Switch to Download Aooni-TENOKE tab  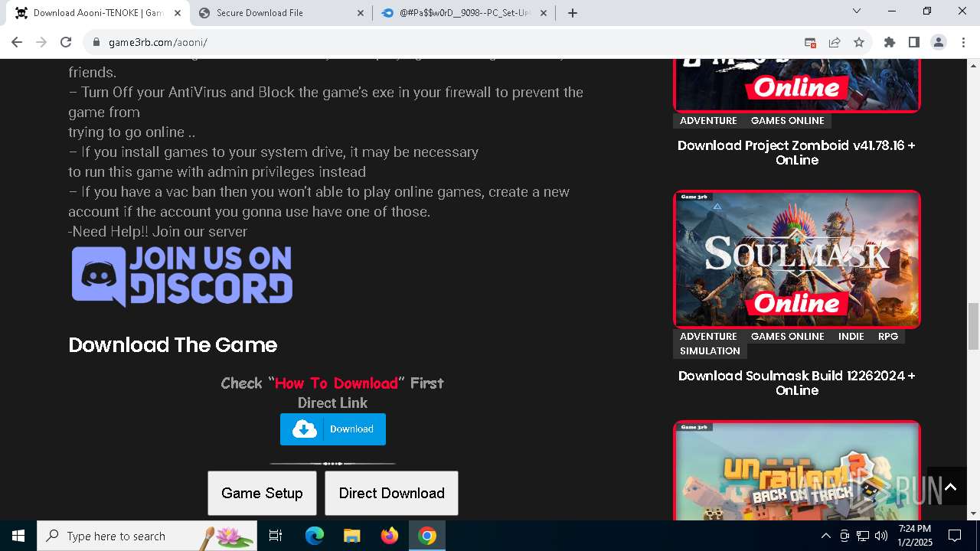pyautogui.click(x=98, y=12)
